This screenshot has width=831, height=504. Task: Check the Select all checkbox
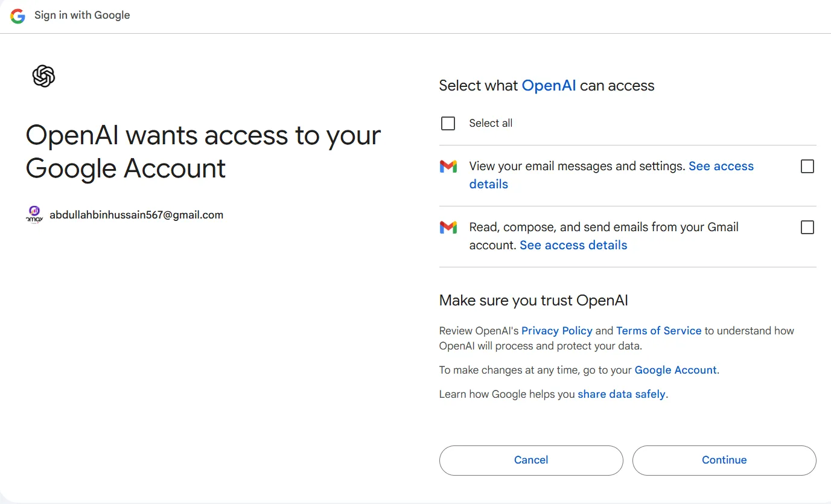click(x=448, y=123)
